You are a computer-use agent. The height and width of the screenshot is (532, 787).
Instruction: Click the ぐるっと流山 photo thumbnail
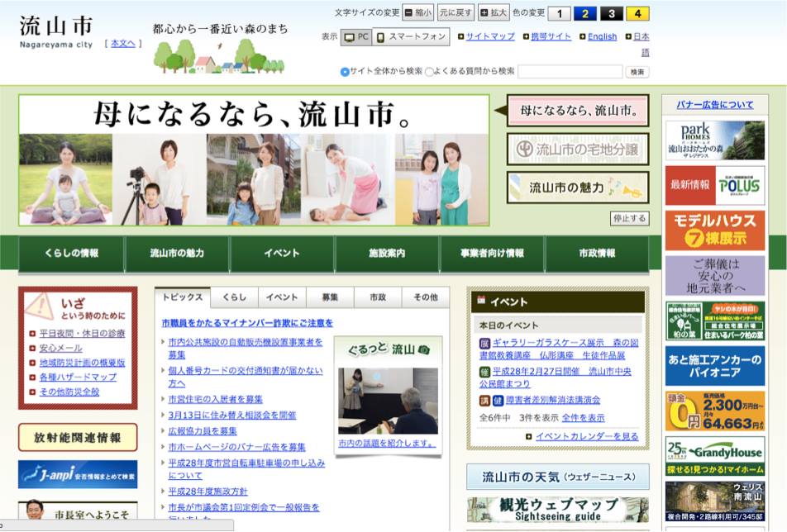coord(388,401)
